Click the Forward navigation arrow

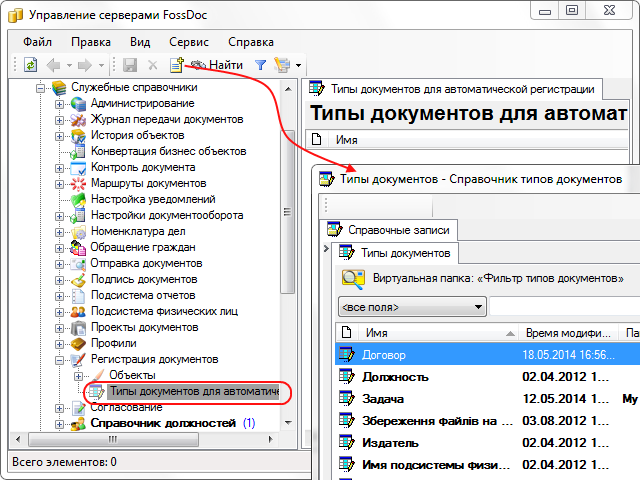(85, 65)
